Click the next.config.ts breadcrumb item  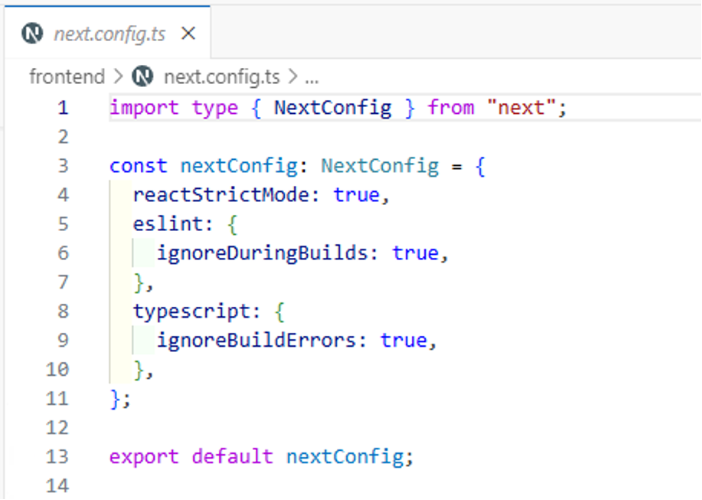click(222, 77)
